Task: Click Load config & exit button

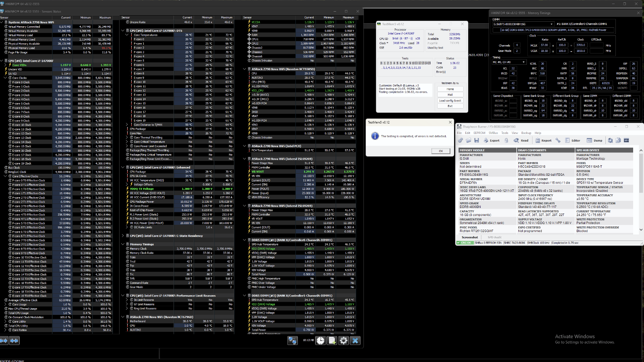Action: click(x=450, y=101)
